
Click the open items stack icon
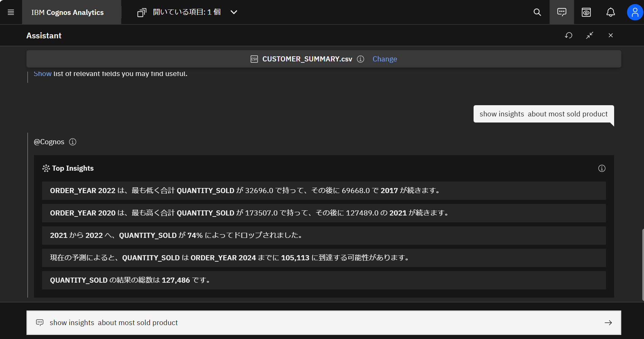pyautogui.click(x=142, y=12)
